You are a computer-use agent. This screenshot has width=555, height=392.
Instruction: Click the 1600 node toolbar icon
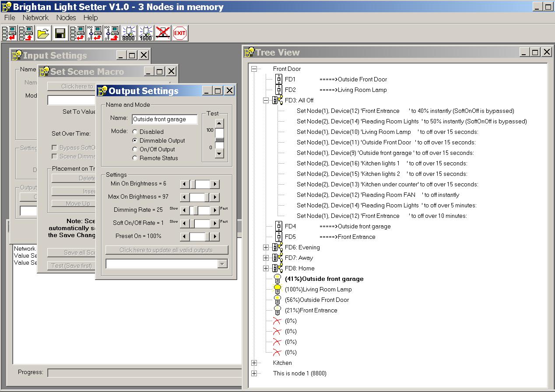tap(145, 33)
